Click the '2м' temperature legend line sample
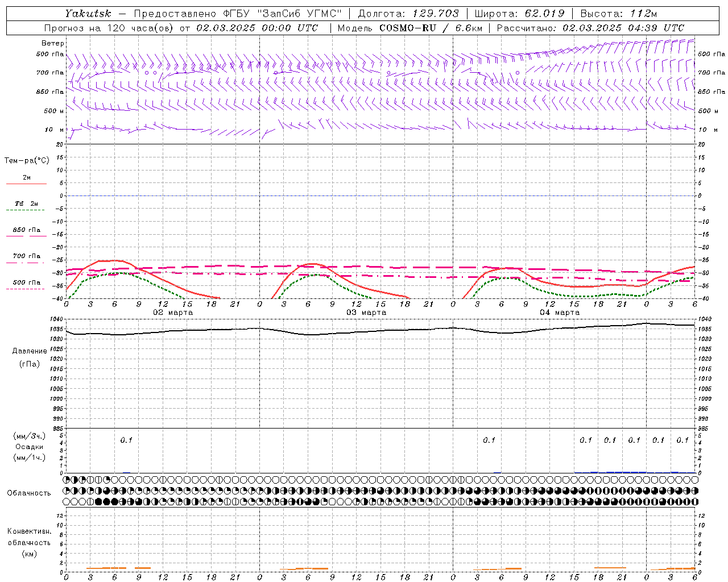 pyautogui.click(x=26, y=184)
